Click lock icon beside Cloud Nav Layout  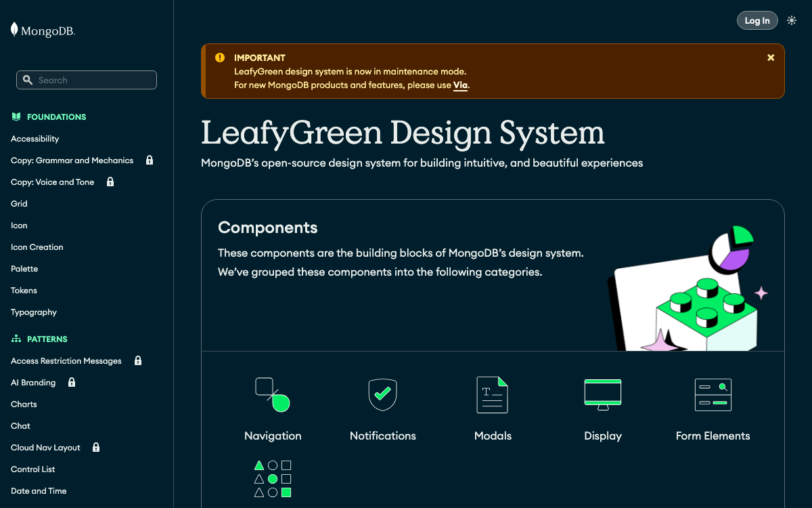(x=96, y=448)
